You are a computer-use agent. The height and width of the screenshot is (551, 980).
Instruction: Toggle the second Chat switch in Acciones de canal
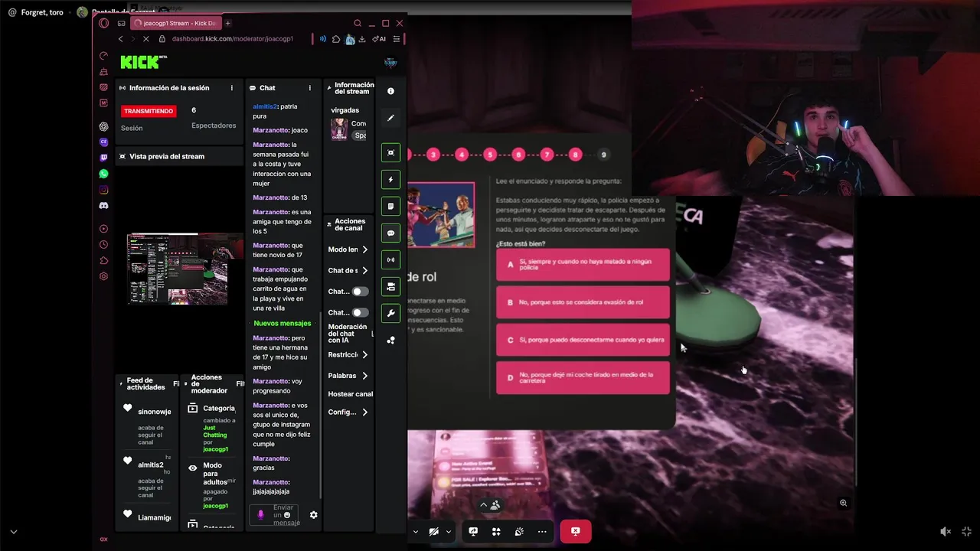(x=359, y=312)
